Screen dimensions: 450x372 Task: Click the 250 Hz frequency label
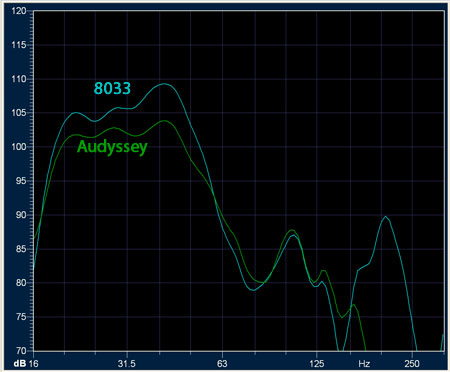[x=412, y=364]
